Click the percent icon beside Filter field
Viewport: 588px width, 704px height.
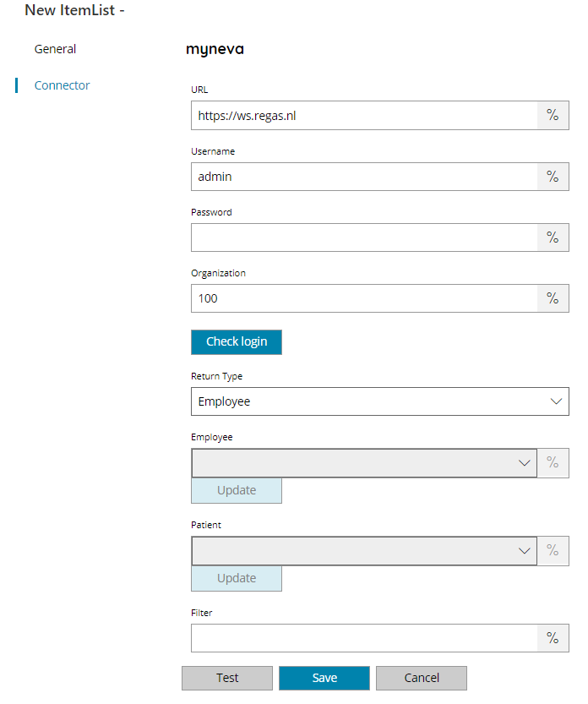pyautogui.click(x=553, y=638)
